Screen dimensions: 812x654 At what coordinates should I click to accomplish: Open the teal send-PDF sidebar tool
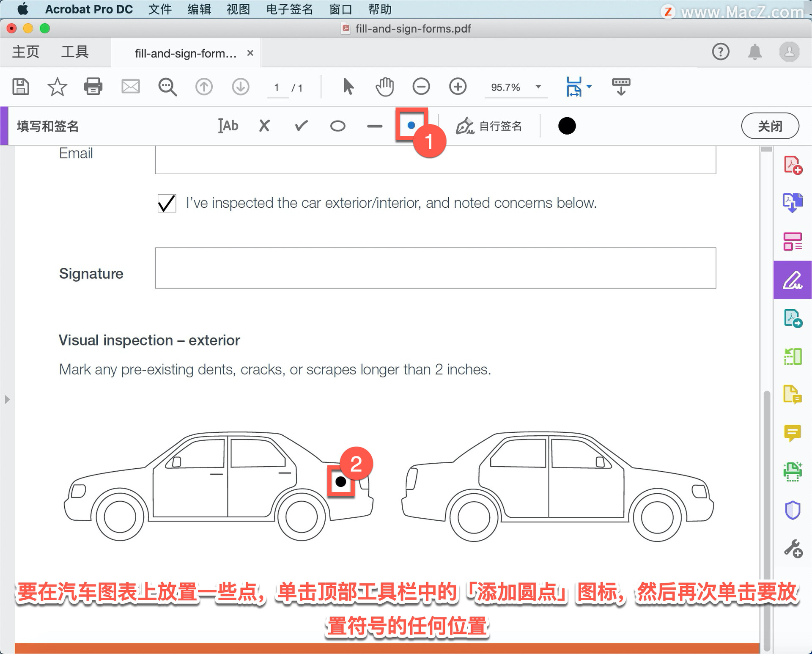[793, 318]
